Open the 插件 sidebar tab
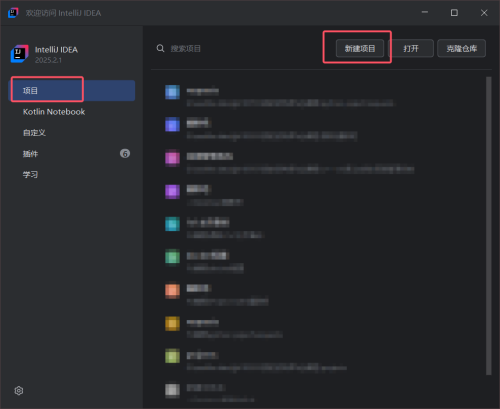This screenshot has height=409, width=500. click(72, 154)
